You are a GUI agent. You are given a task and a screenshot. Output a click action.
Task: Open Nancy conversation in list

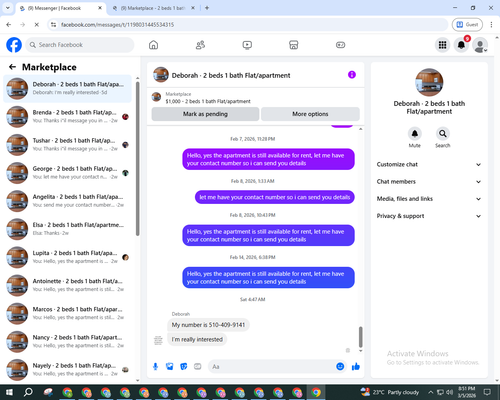(x=67, y=342)
